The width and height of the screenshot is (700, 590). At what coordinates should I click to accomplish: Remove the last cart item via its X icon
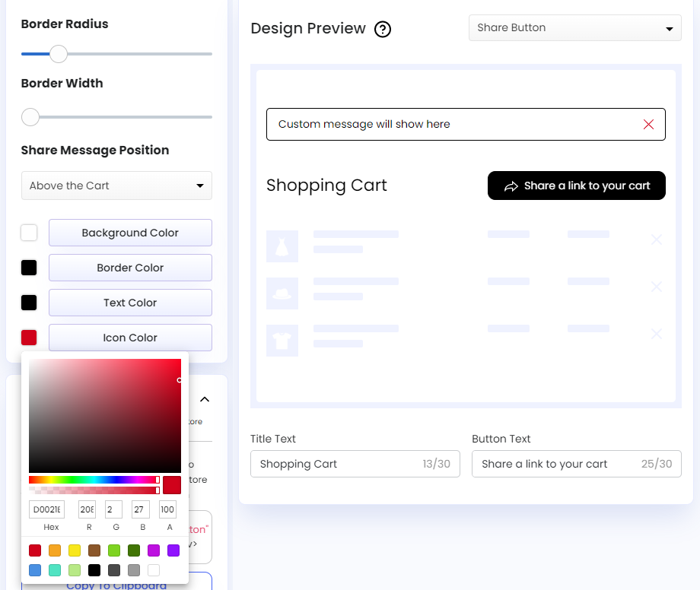click(x=657, y=333)
